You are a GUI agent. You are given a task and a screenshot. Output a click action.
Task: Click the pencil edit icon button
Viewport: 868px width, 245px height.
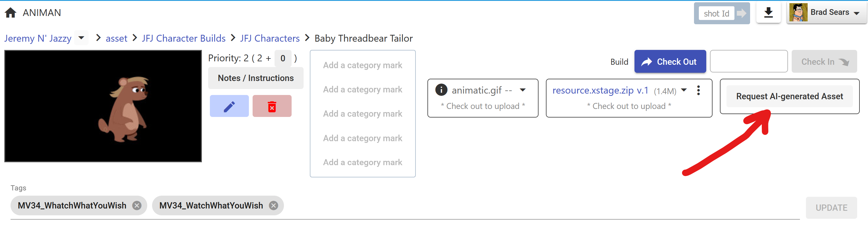[229, 106]
